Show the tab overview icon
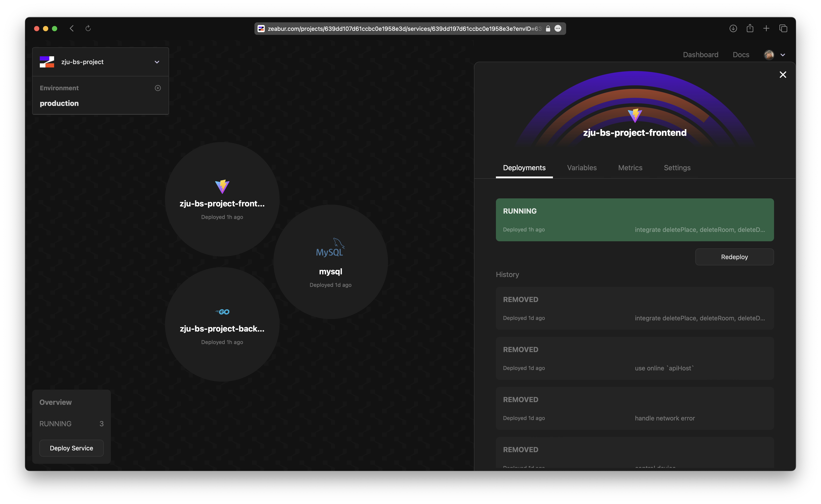 pyautogui.click(x=783, y=28)
